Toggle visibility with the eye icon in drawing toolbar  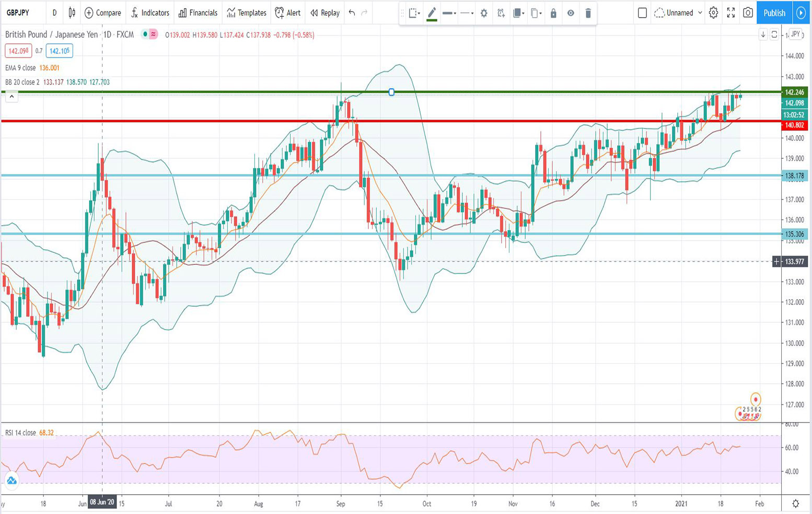571,13
